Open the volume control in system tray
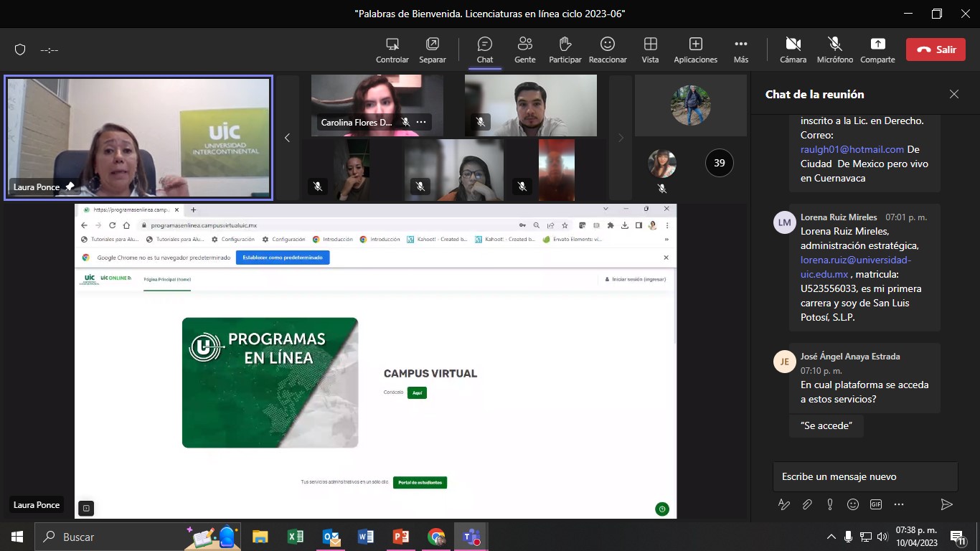This screenshot has width=980, height=551. click(882, 537)
